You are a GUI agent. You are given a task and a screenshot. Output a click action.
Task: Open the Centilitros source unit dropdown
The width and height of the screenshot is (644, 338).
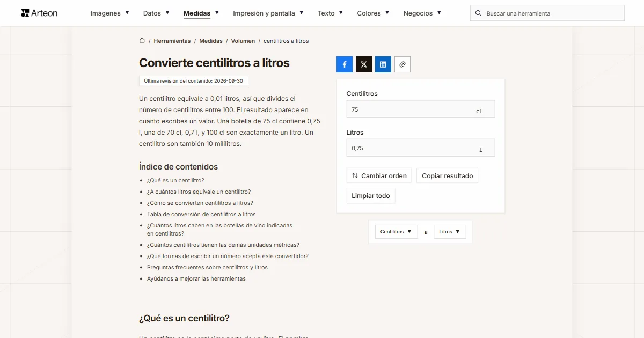[396, 232]
